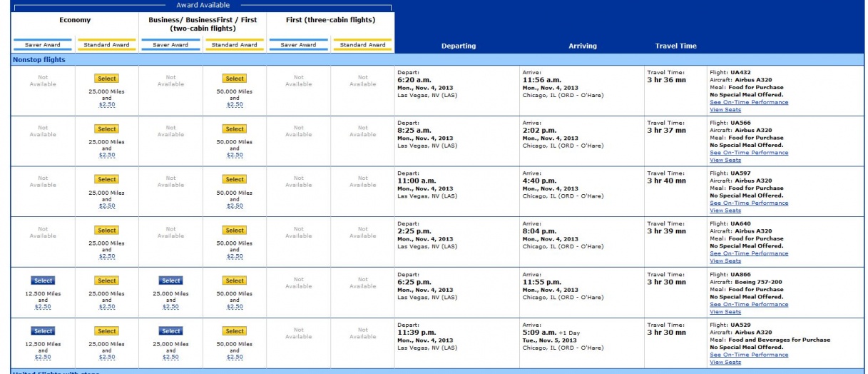Select Business Saver Award for flight UA529
The image size is (868, 374).
point(171,331)
